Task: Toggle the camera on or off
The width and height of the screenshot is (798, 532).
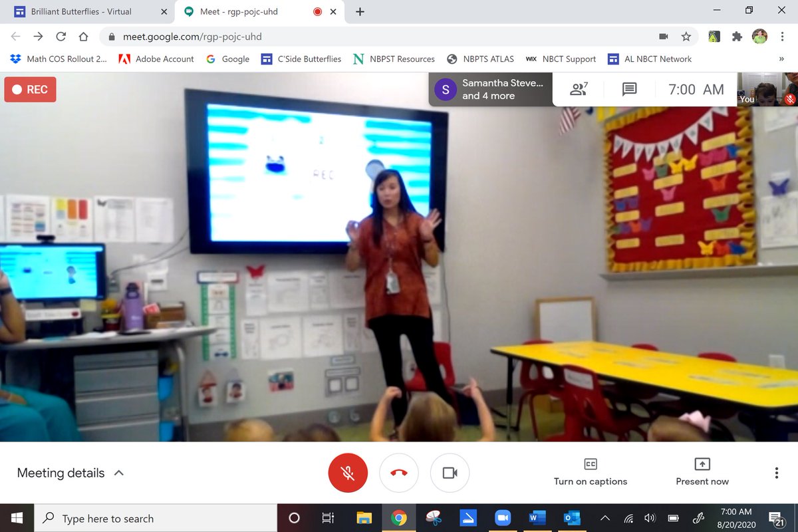Action: tap(450, 473)
